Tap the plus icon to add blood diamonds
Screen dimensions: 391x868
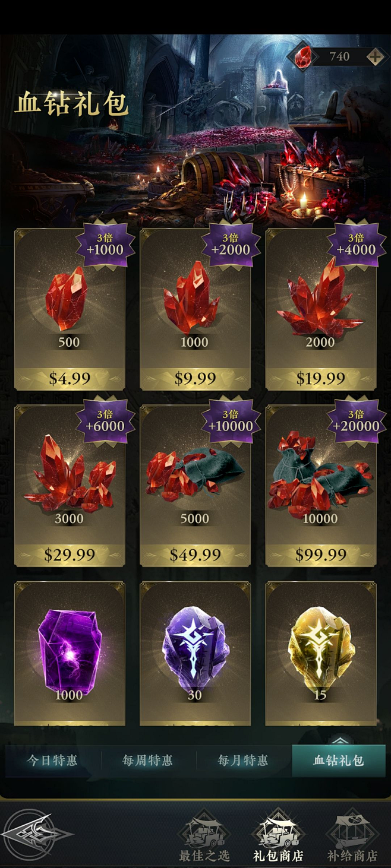pos(374,57)
